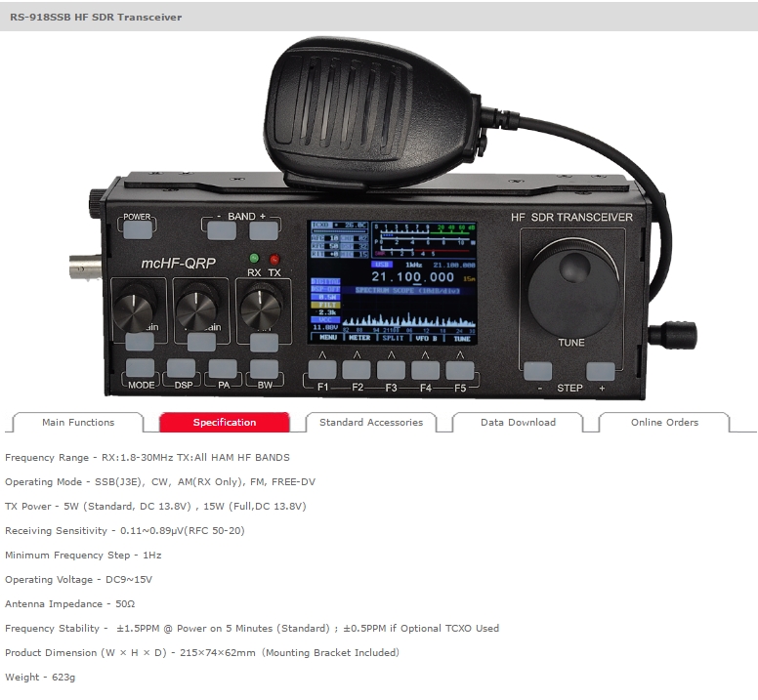Go to the Online Orders tab
Viewport: 758px width, 700px height.
(x=664, y=422)
